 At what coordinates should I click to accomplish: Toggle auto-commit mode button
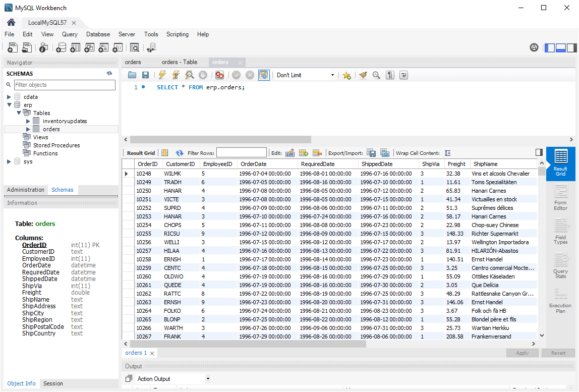point(264,75)
